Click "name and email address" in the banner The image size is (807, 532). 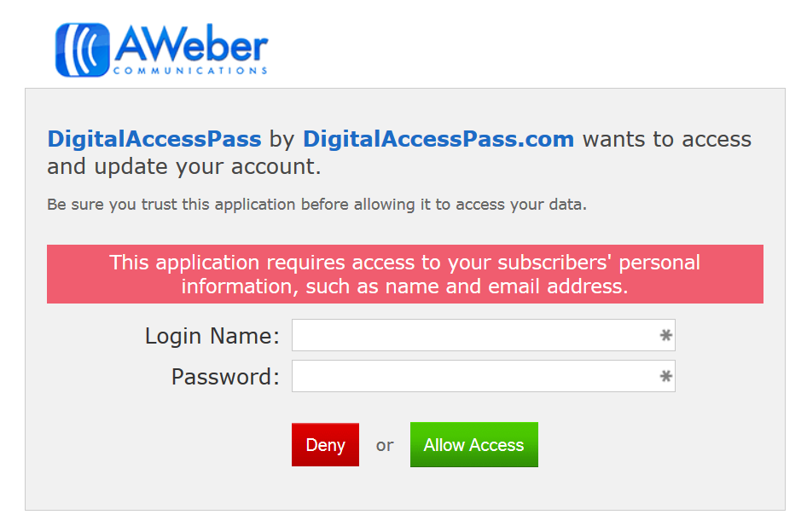tap(507, 286)
